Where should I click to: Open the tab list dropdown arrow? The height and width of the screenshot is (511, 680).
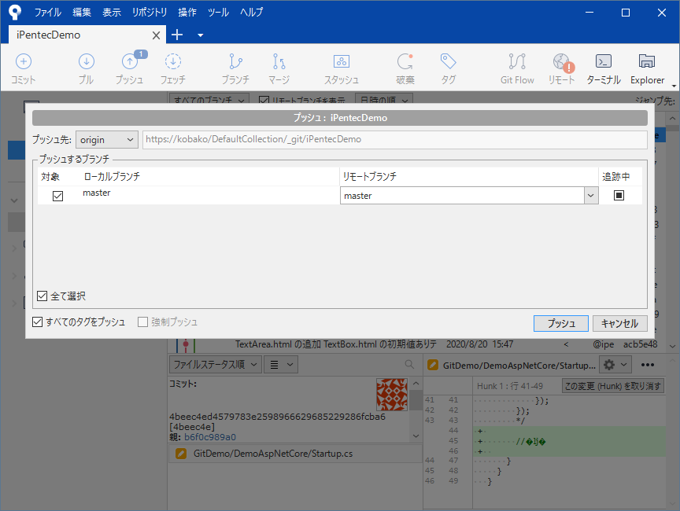pyautogui.click(x=200, y=35)
